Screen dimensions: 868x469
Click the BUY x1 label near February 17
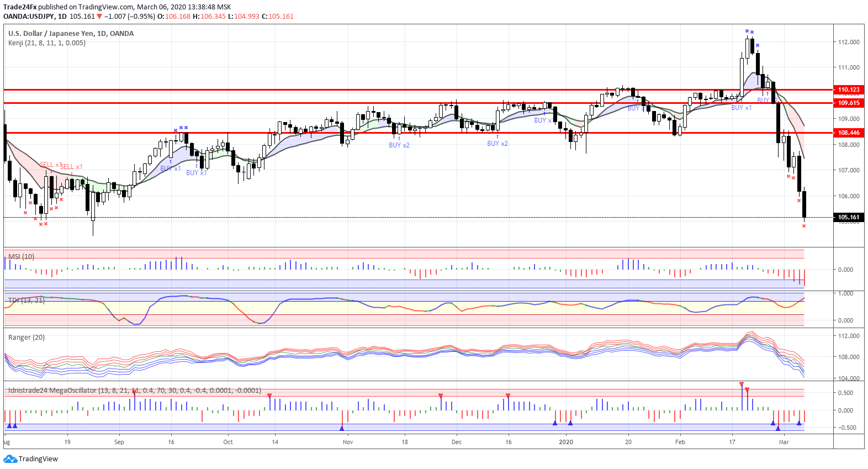point(742,108)
